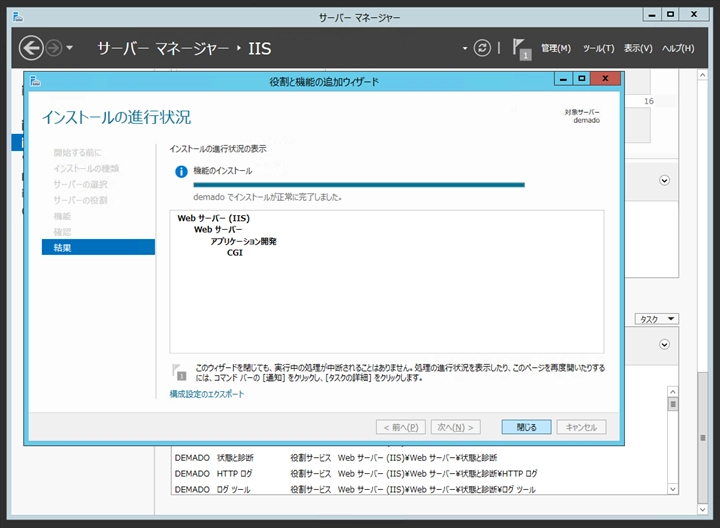Open the ヘルプ(H) menu

click(x=678, y=48)
